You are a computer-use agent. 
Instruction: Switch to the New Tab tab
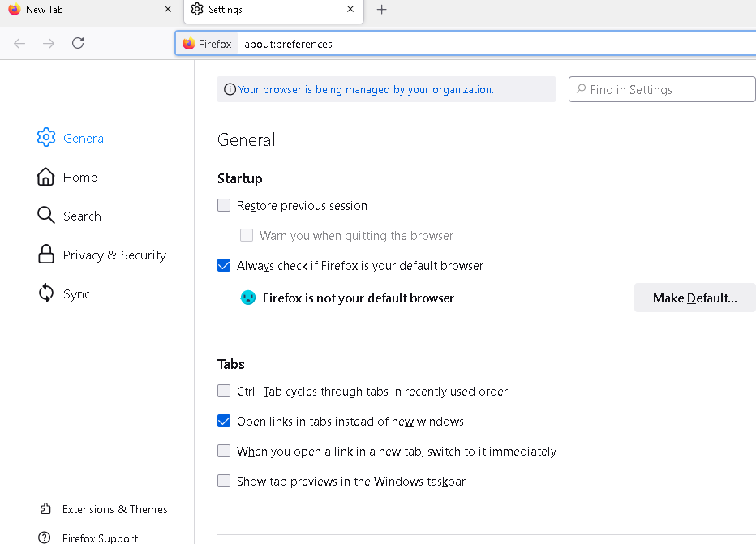[91, 11]
